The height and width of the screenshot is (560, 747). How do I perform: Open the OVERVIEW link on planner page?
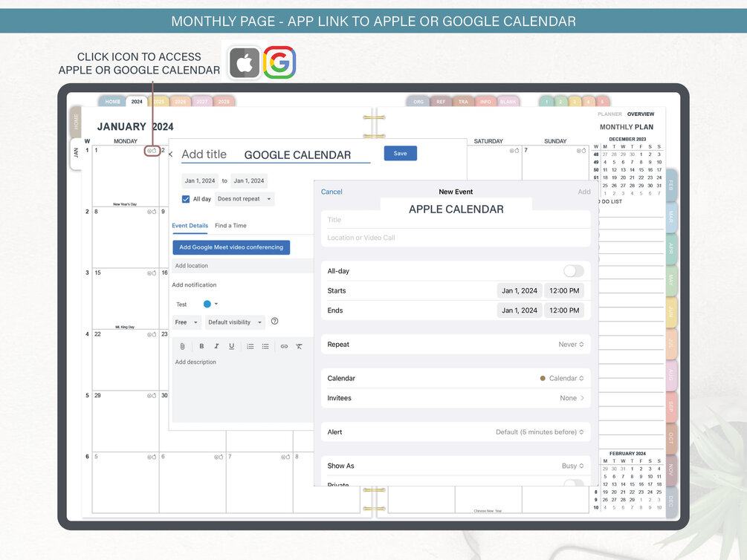point(640,114)
